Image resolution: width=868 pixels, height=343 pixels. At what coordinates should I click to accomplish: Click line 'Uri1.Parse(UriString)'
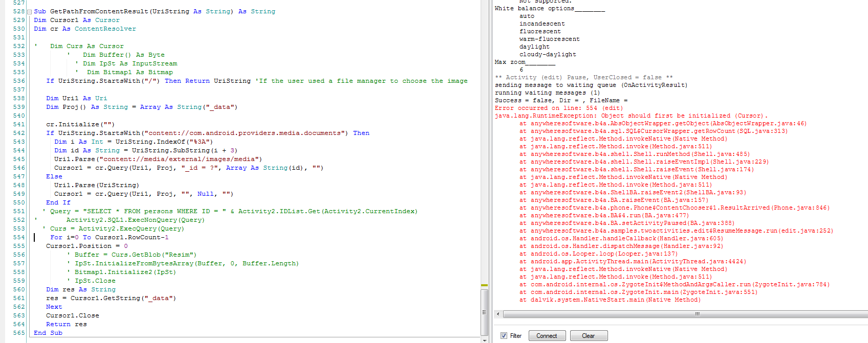(97, 185)
